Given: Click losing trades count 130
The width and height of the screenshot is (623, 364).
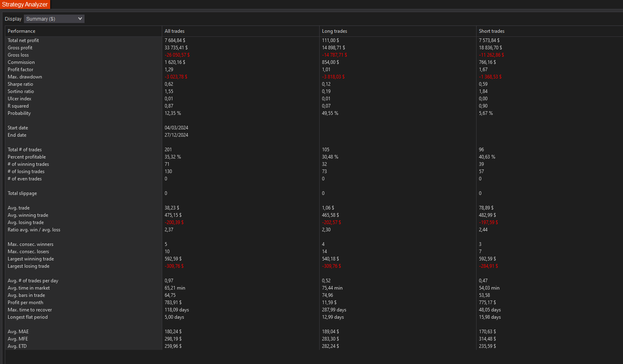Looking at the screenshot, I should point(168,171).
